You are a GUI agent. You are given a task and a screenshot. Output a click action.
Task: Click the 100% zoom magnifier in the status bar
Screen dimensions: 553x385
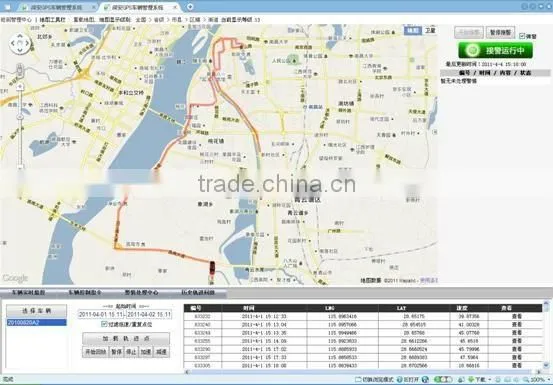526,379
